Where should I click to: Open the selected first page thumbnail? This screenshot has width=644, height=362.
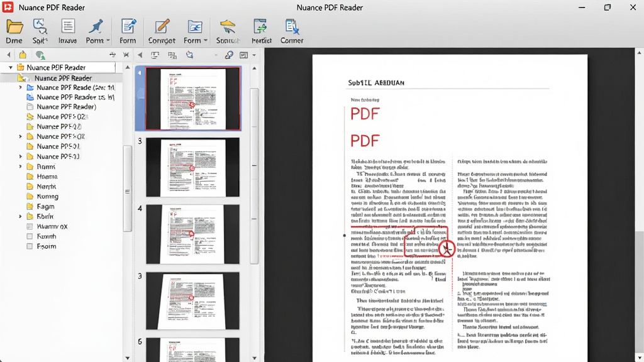click(192, 99)
